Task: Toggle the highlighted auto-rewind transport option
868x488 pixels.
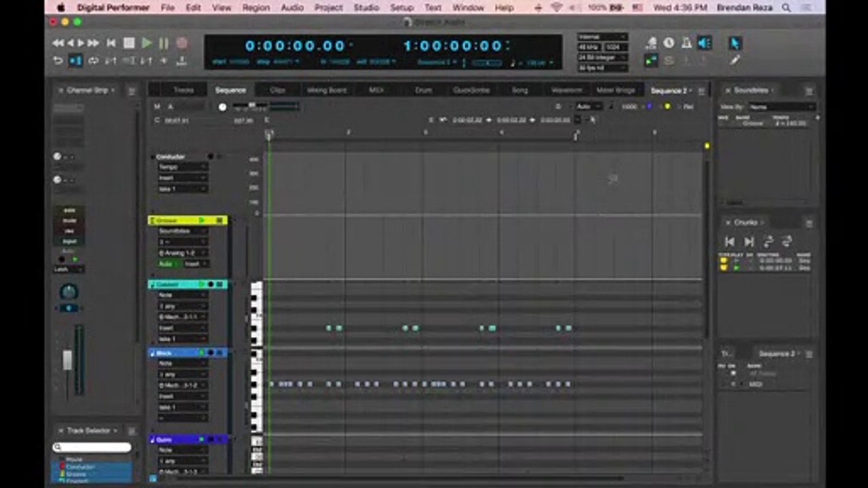Action: 75,60
